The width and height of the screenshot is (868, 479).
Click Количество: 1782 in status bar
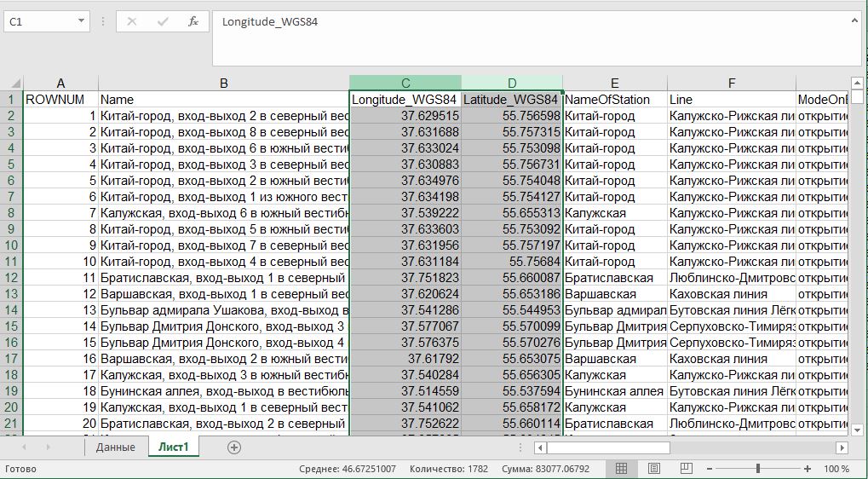pyautogui.click(x=449, y=469)
